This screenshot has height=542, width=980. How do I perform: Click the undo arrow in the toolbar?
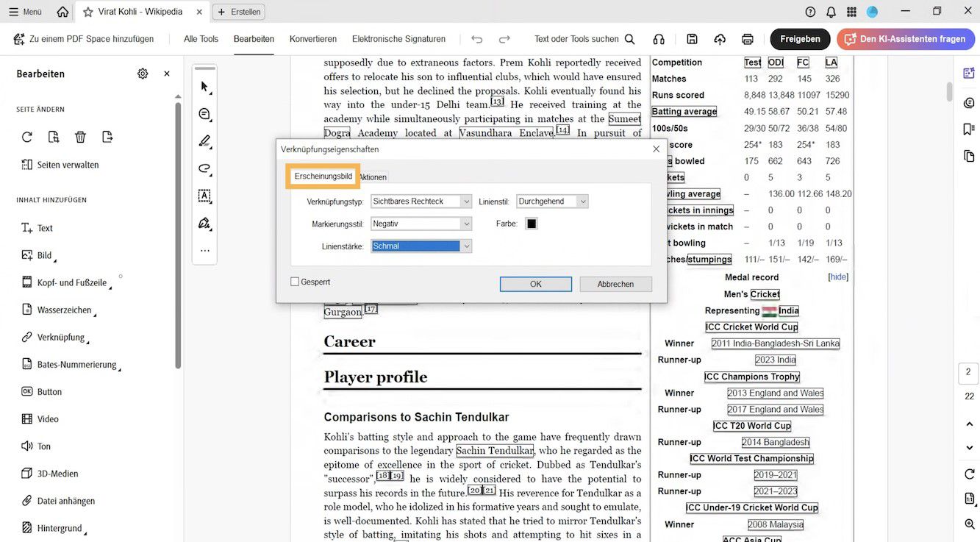(x=477, y=39)
